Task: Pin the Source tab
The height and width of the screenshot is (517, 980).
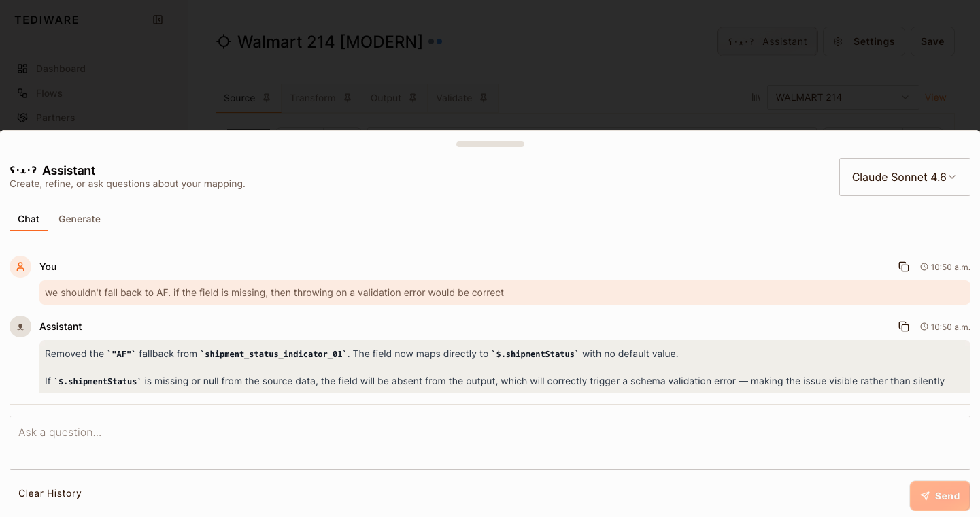Action: point(267,98)
